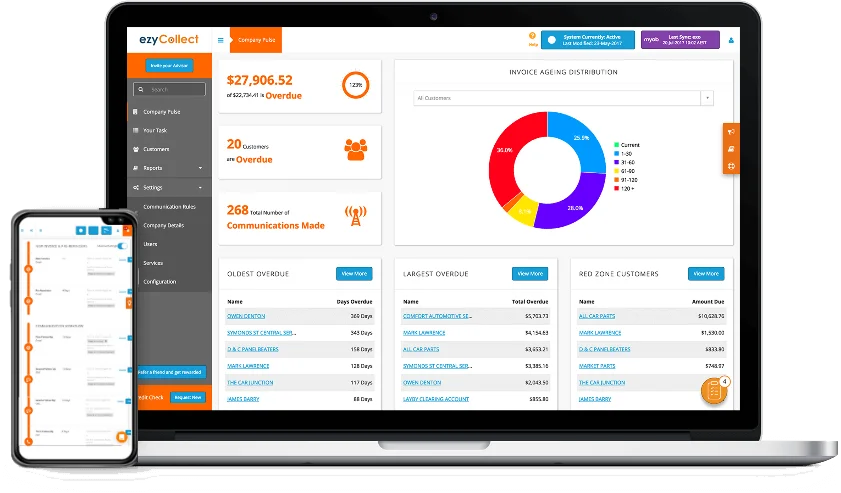Click the myob logo in sync badge

pos(651,40)
